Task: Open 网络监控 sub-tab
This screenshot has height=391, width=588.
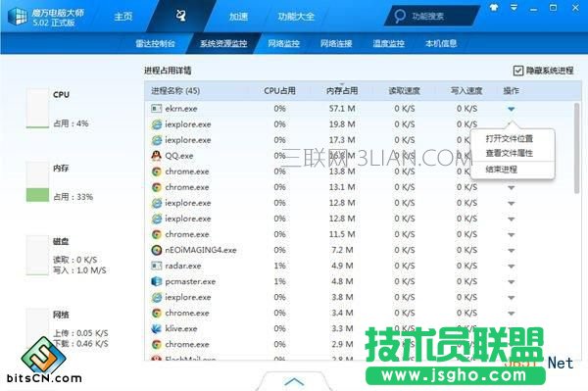Action: (x=283, y=43)
